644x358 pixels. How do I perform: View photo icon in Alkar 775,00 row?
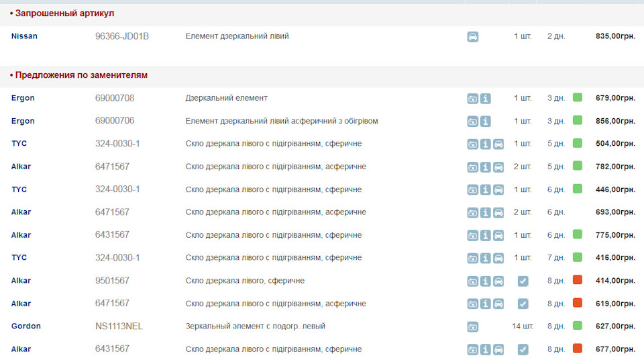(x=473, y=236)
